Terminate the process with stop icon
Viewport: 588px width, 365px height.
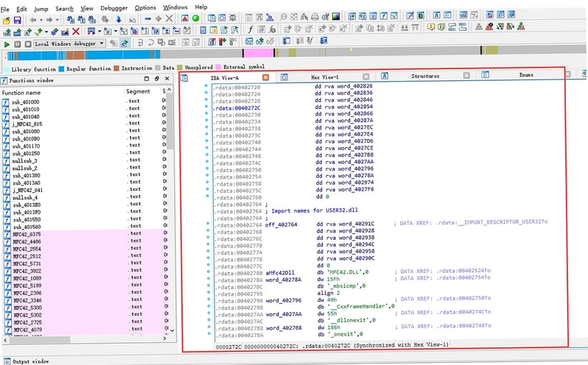(28, 44)
